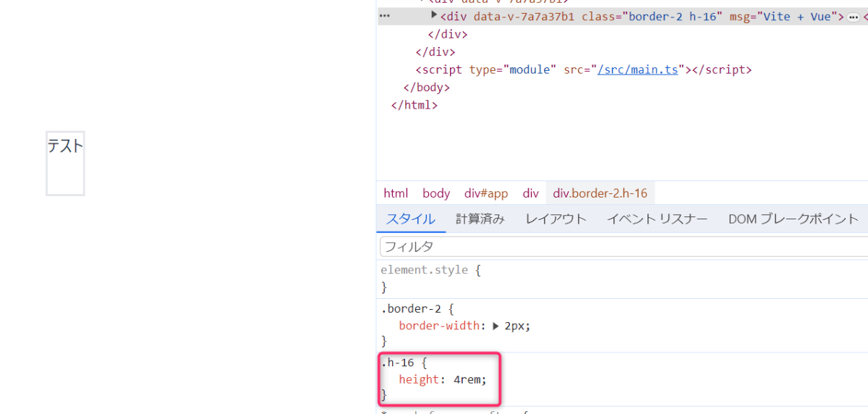
Task: Click the border-width property name
Action: 439,326
